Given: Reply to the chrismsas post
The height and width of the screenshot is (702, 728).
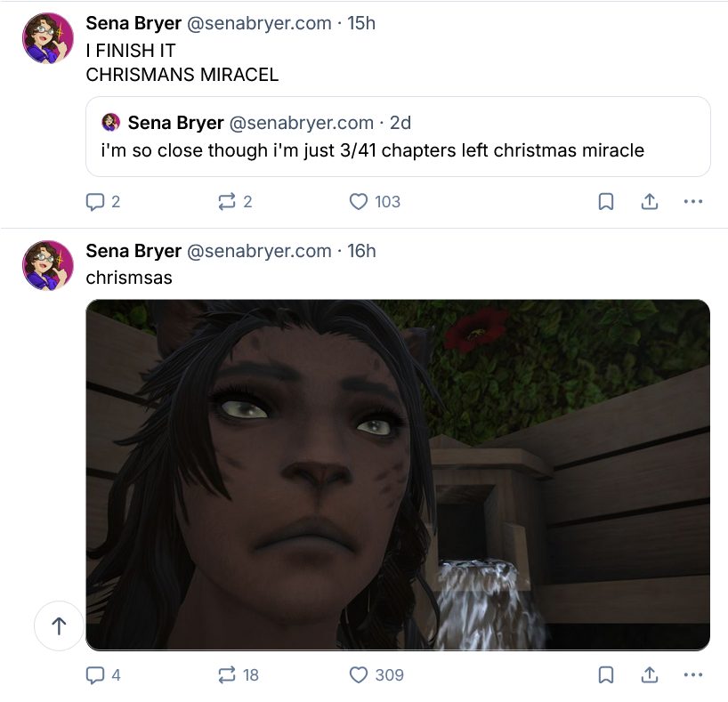Looking at the screenshot, I should tap(103, 674).
